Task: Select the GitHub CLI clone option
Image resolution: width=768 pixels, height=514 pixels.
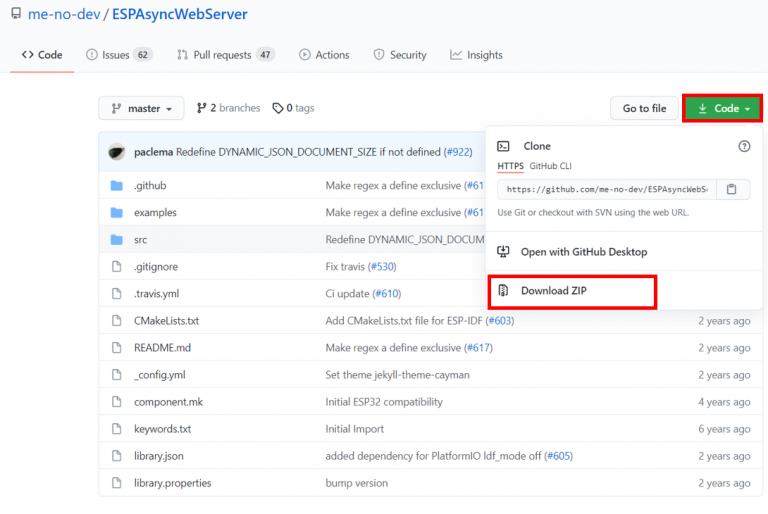Action: coord(551,166)
